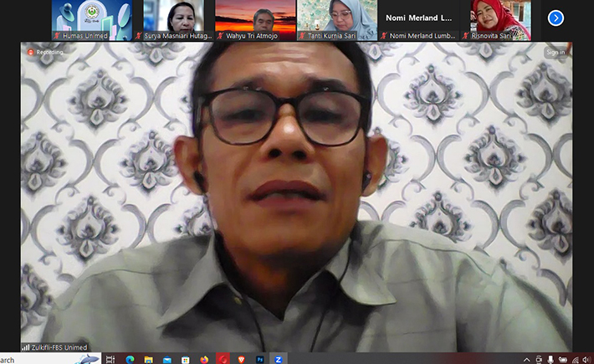
Task: Open Firefox from the taskbar
Action: pyautogui.click(x=204, y=359)
